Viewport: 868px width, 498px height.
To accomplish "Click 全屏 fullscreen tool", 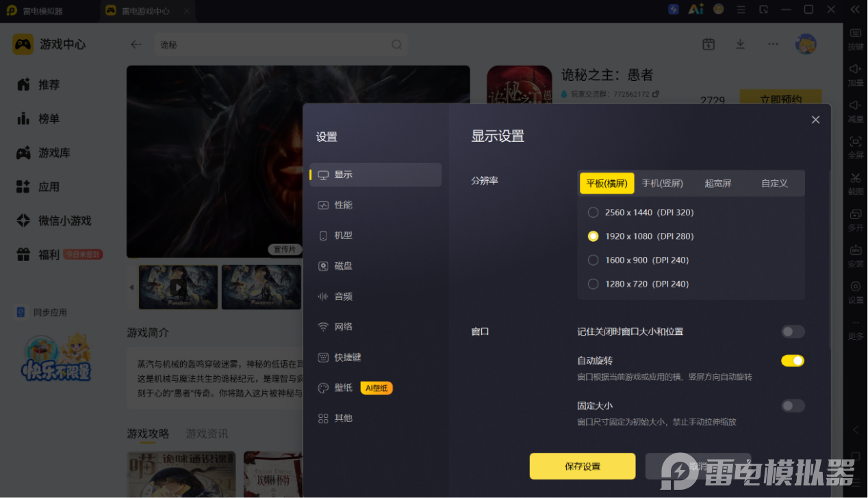I will coord(856,147).
